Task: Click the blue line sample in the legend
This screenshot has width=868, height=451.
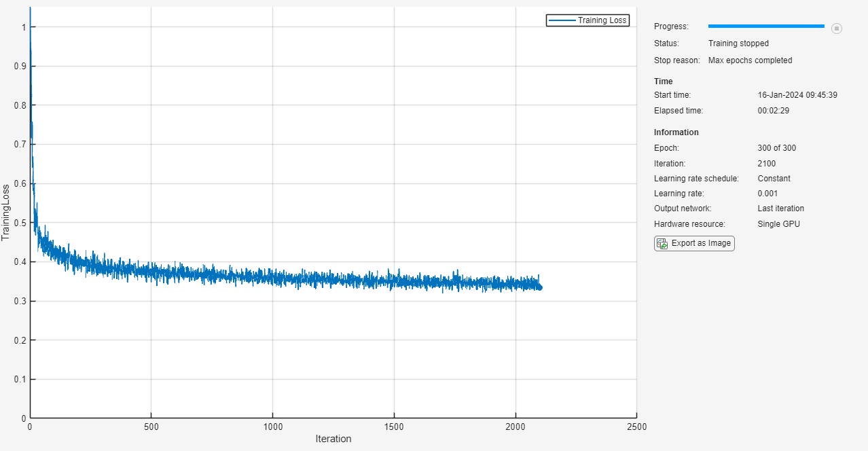Action: coord(562,20)
